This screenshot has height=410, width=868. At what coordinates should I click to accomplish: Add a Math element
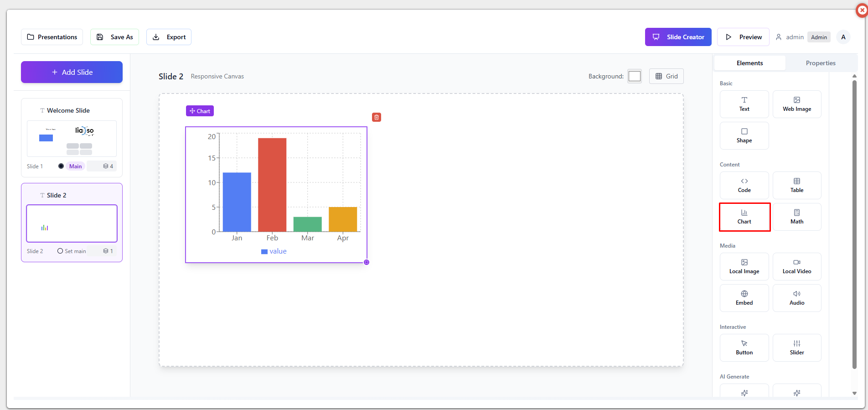796,217
